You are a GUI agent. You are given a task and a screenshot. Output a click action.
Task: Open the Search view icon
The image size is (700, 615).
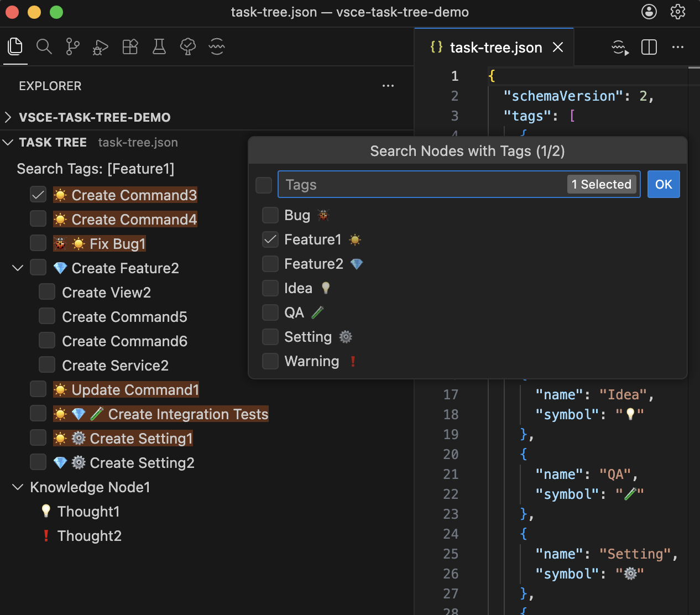point(44,47)
